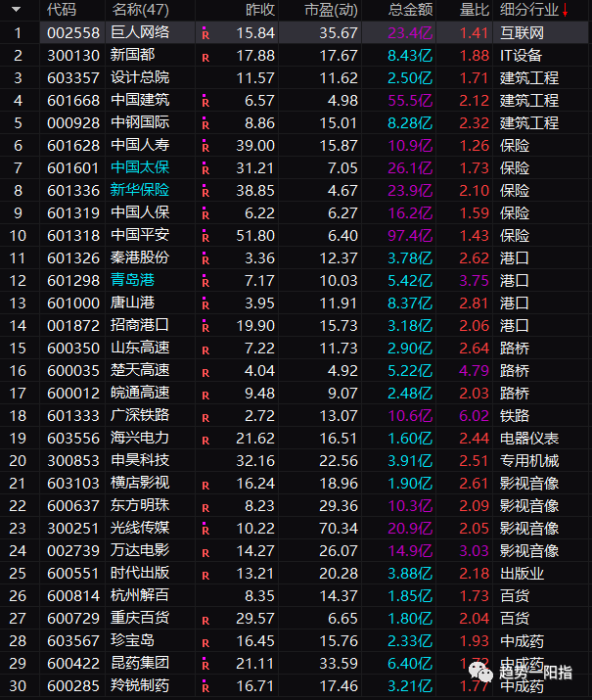Click the R margin icon for 招商港口
592x700 pixels.
pyautogui.click(x=205, y=326)
